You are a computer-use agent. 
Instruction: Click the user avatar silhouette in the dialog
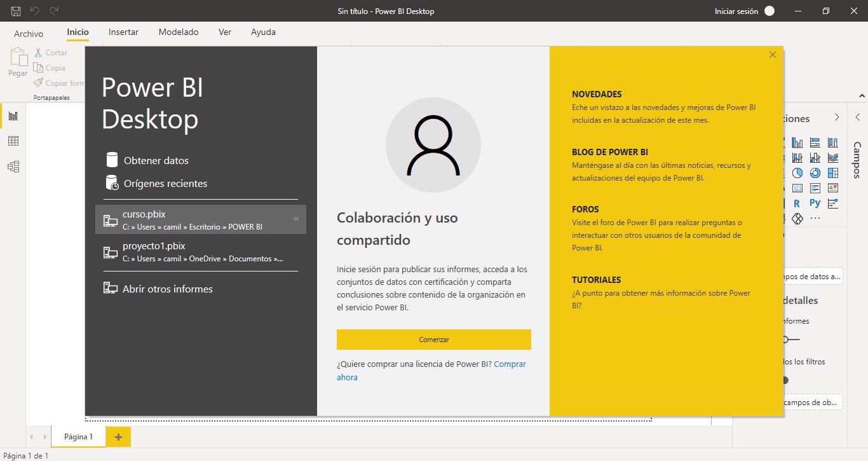(433, 145)
